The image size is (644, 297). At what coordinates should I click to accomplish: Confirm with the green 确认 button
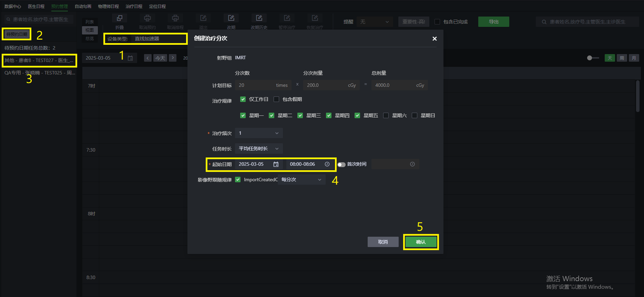click(421, 242)
